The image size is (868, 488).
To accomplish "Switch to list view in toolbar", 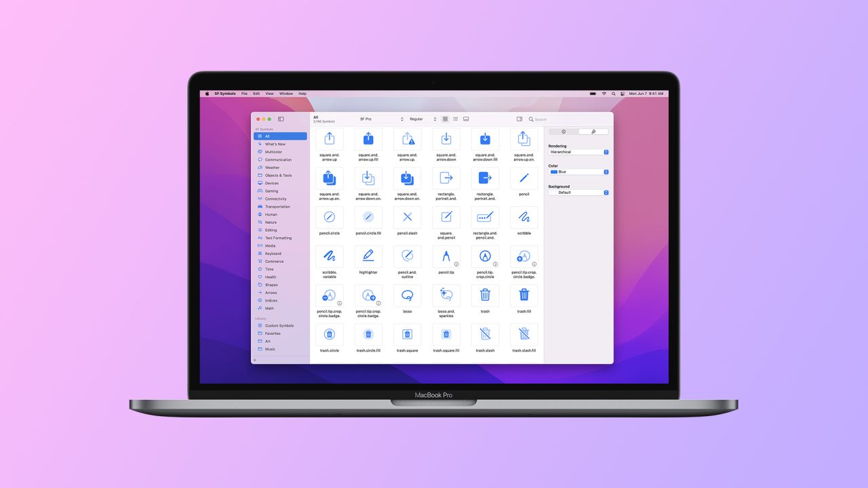I will (455, 119).
